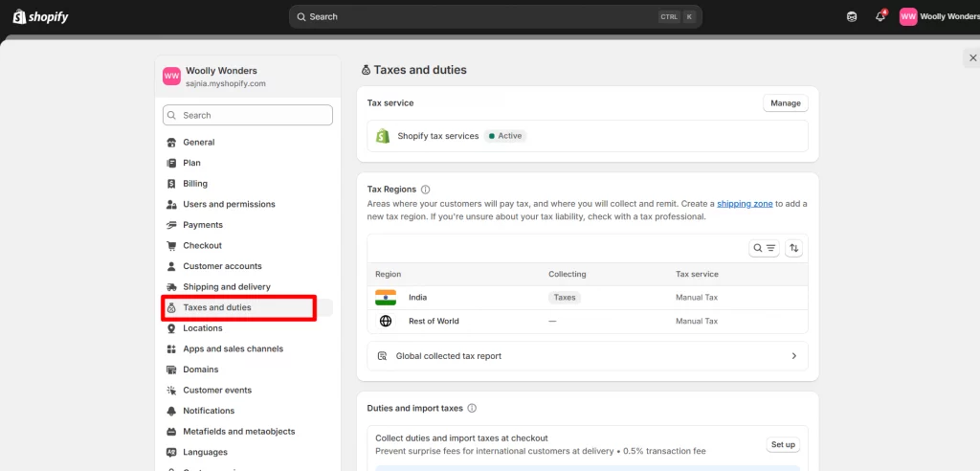Screen dimensions: 980x471
Task: Click the Collecting column header
Action: (568, 275)
